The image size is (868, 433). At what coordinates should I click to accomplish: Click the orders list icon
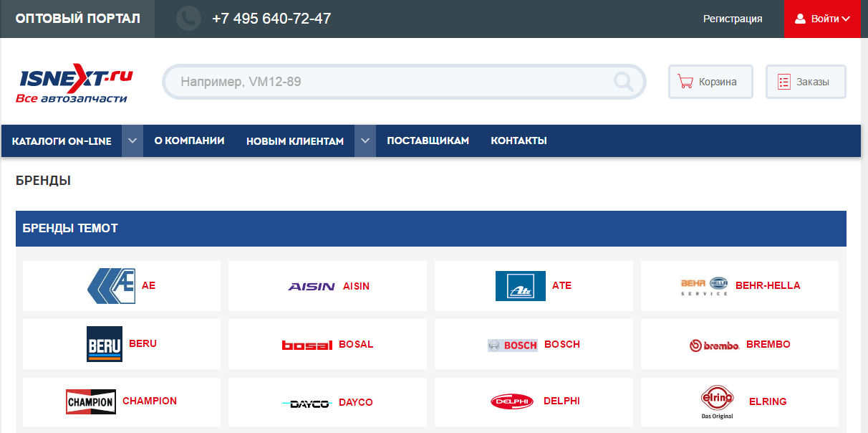click(783, 82)
